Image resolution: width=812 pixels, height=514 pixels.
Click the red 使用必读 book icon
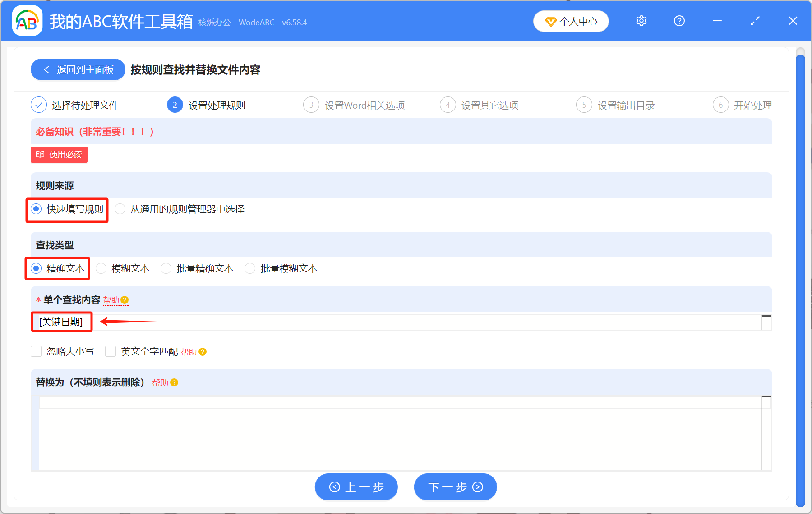40,155
